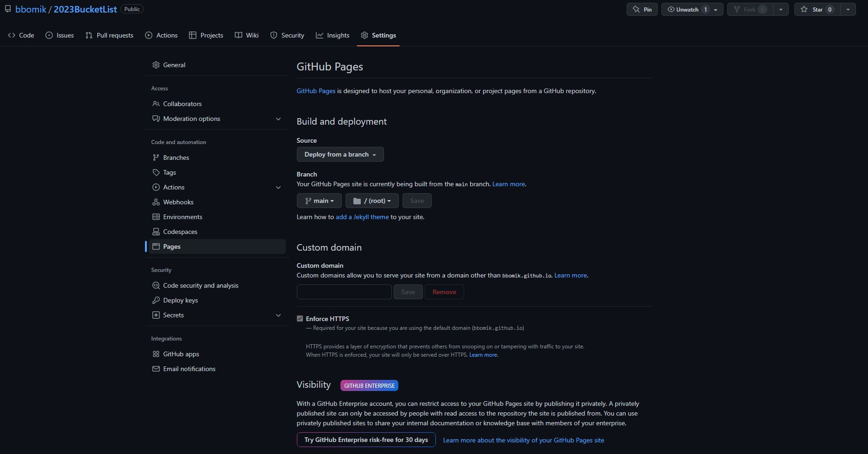The image size is (868, 454).
Task: Click the Code security and analysis icon
Action: tap(156, 285)
